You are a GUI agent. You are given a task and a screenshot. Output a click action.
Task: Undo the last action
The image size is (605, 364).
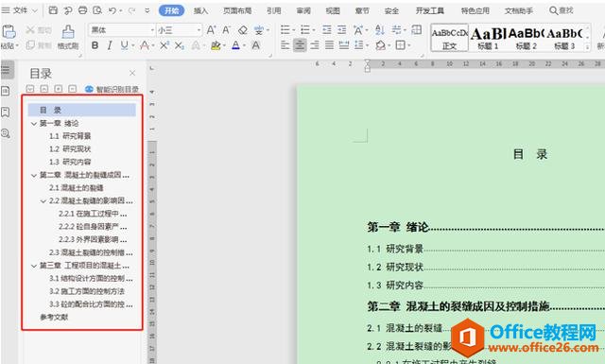click(x=112, y=10)
